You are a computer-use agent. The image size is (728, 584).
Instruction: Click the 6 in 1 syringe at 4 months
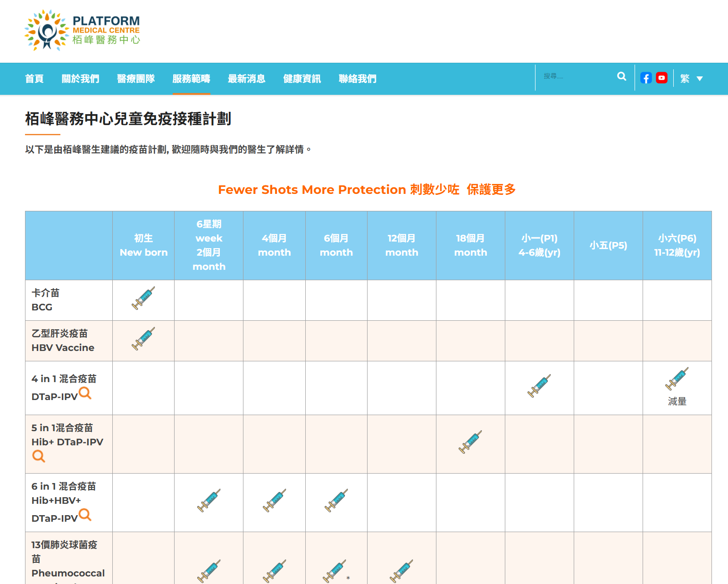[275, 501]
